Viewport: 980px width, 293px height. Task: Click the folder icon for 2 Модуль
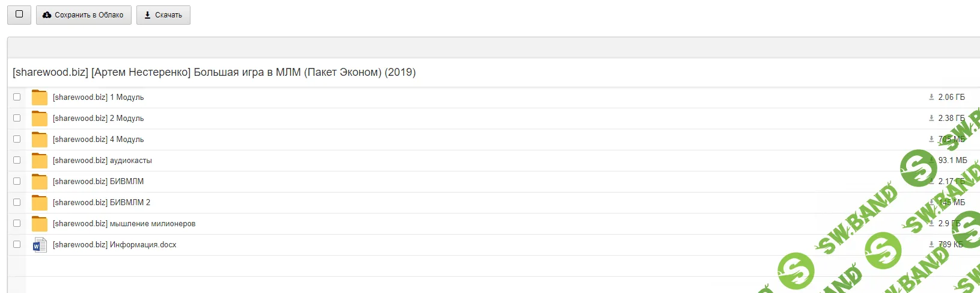click(x=40, y=119)
